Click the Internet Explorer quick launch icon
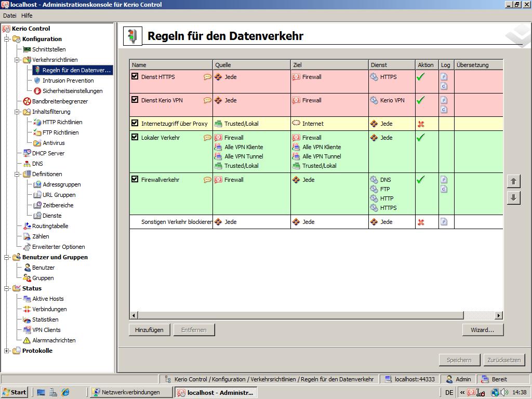The image size is (532, 399). tap(65, 393)
